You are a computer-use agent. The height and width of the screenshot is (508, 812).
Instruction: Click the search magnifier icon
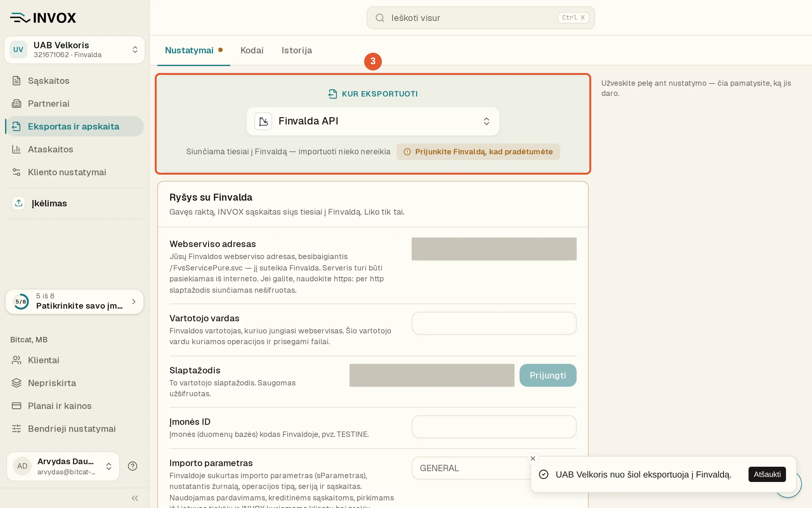[379, 18]
